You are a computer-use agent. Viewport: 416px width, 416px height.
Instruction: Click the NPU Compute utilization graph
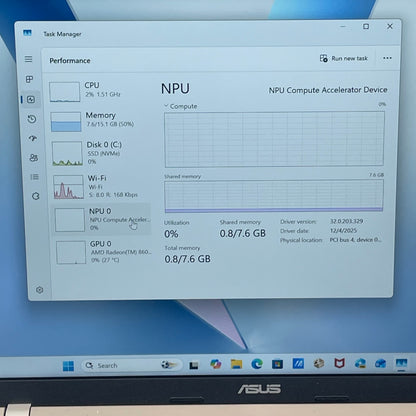click(x=274, y=139)
